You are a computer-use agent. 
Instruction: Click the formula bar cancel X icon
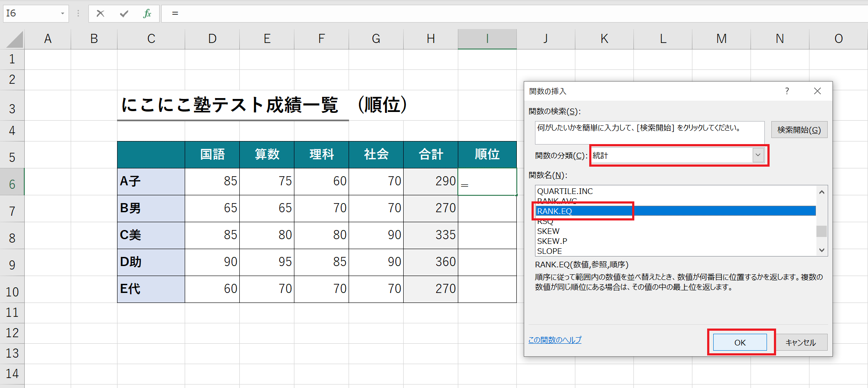click(x=100, y=13)
